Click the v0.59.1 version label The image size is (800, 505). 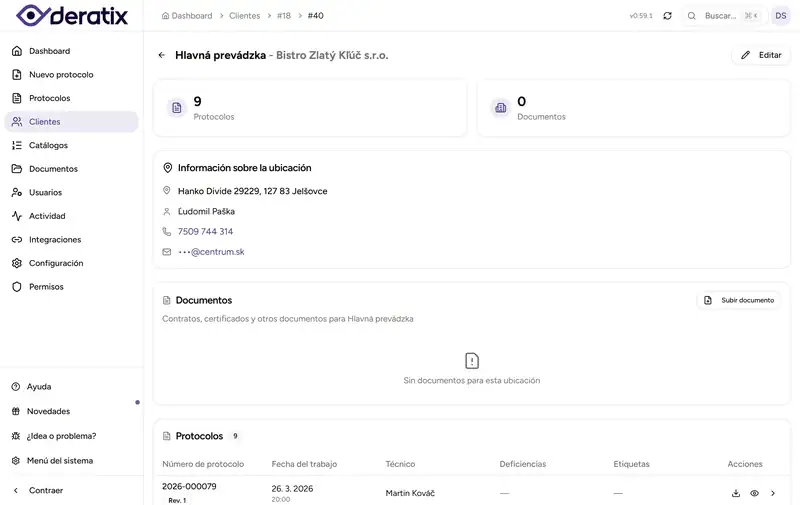tap(641, 16)
